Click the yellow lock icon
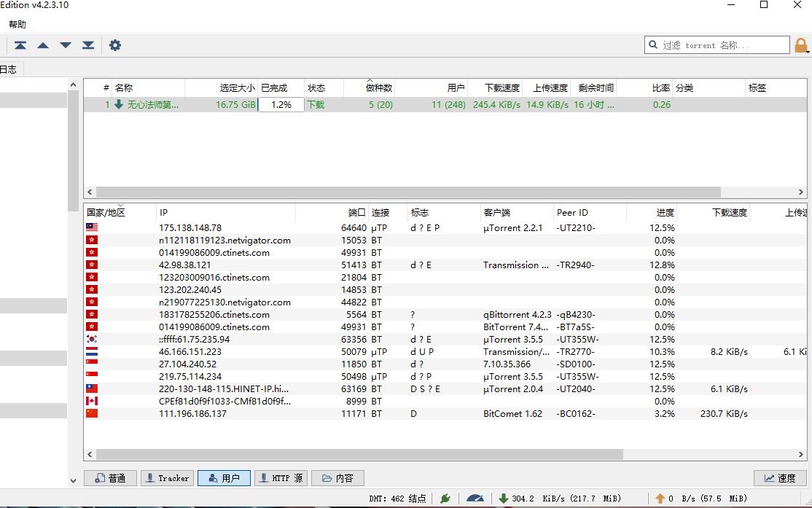The image size is (812, 508). click(802, 45)
